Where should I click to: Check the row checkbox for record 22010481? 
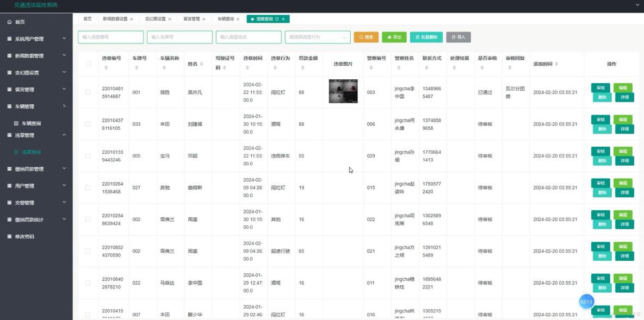(x=87, y=92)
